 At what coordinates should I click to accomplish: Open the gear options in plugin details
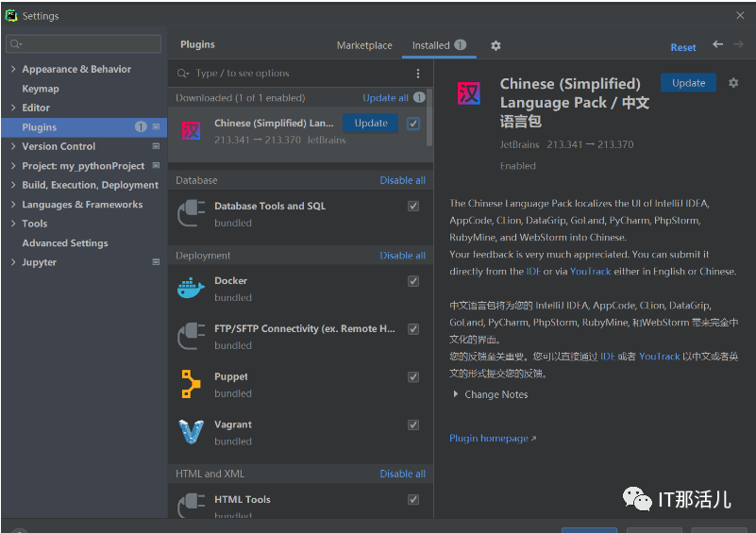point(733,83)
